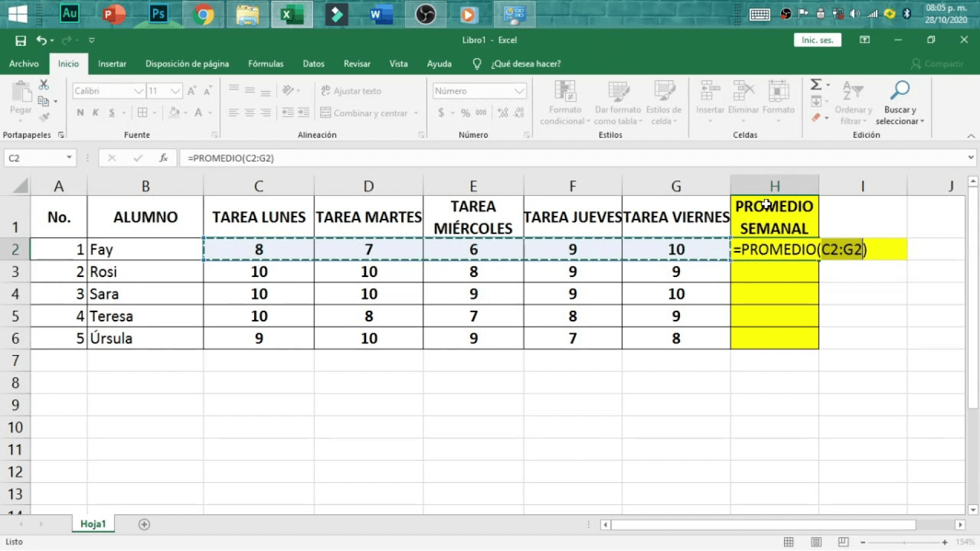Image resolution: width=980 pixels, height=551 pixels.
Task: Toggle underline S formatting button
Action: (x=112, y=113)
